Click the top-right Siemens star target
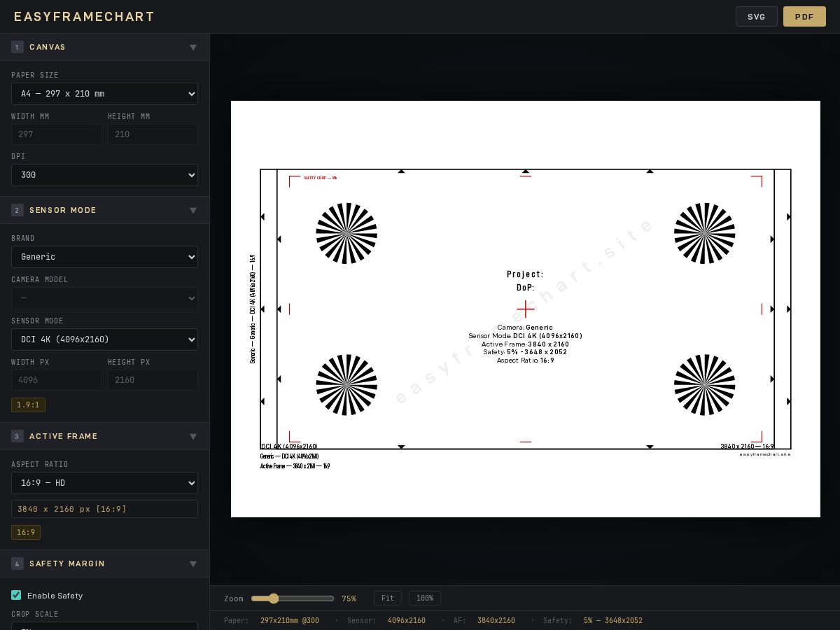Viewport: 840px width, 630px height. (x=705, y=233)
